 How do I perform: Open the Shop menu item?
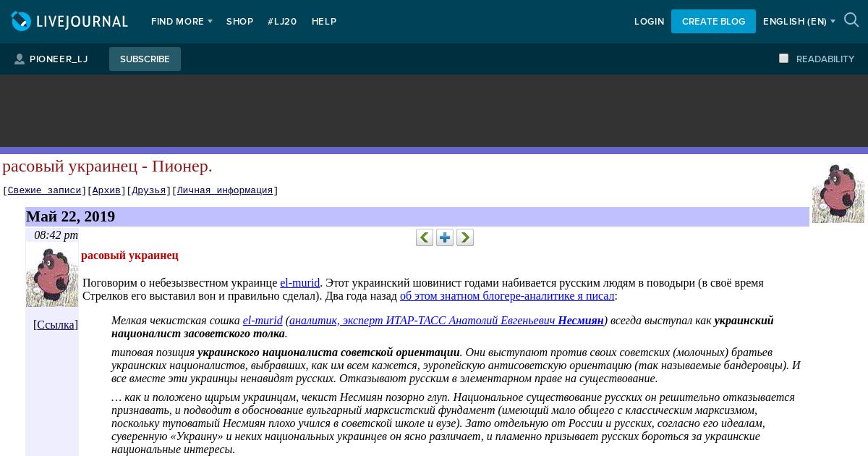239,22
